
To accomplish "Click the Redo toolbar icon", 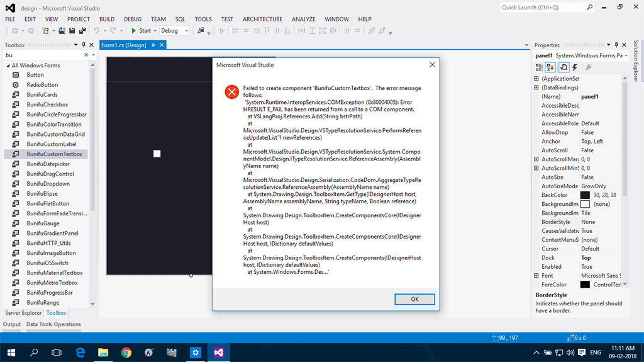I will 113,31.
